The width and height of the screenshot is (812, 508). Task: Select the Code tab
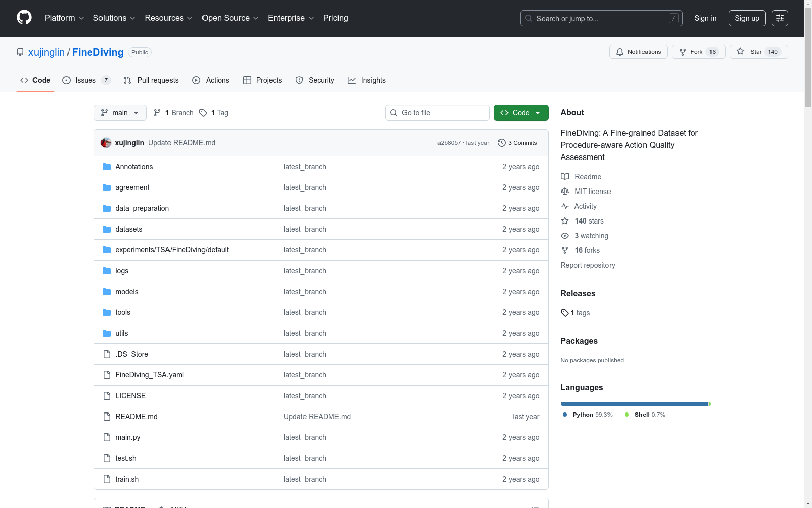pos(36,80)
